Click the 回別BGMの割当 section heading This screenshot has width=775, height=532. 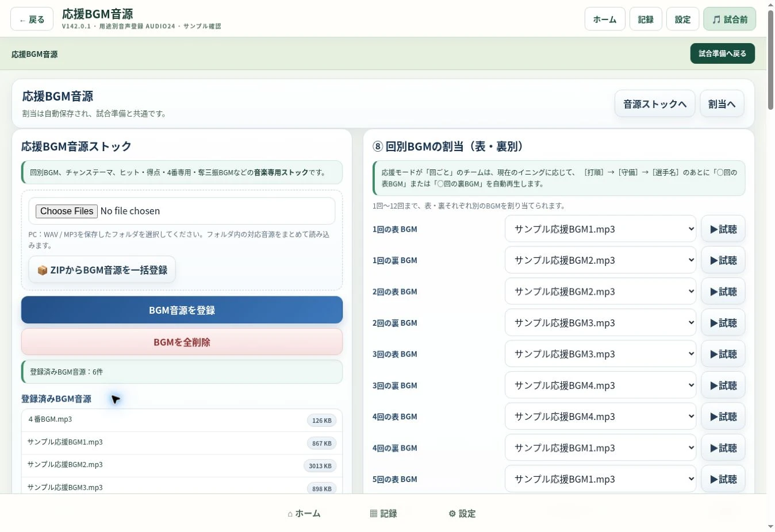[x=448, y=147]
